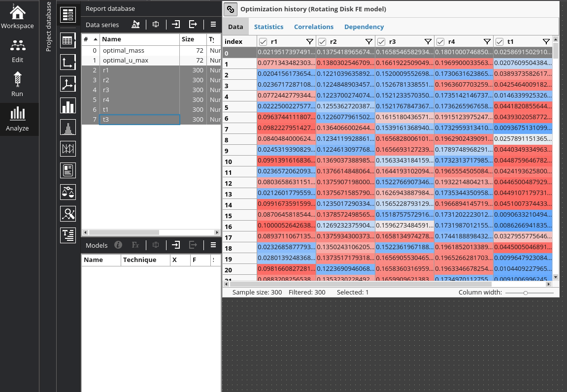Switch to the Data tab
Viewport: 567px width, 392px height.
[235, 27]
